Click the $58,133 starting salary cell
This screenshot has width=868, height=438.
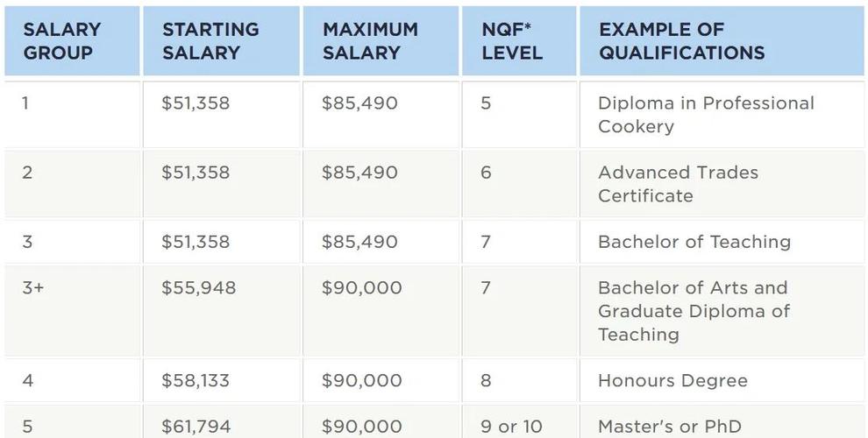click(x=195, y=381)
